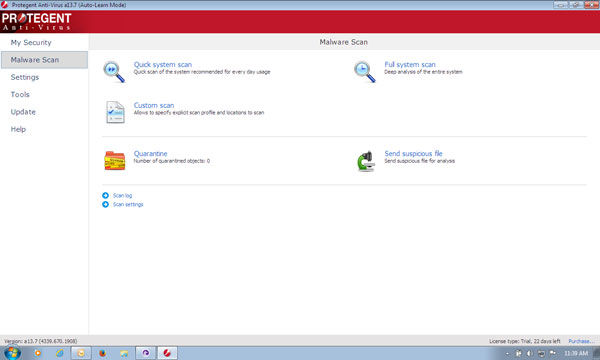
Task: Open the My Security section
Action: tap(31, 42)
